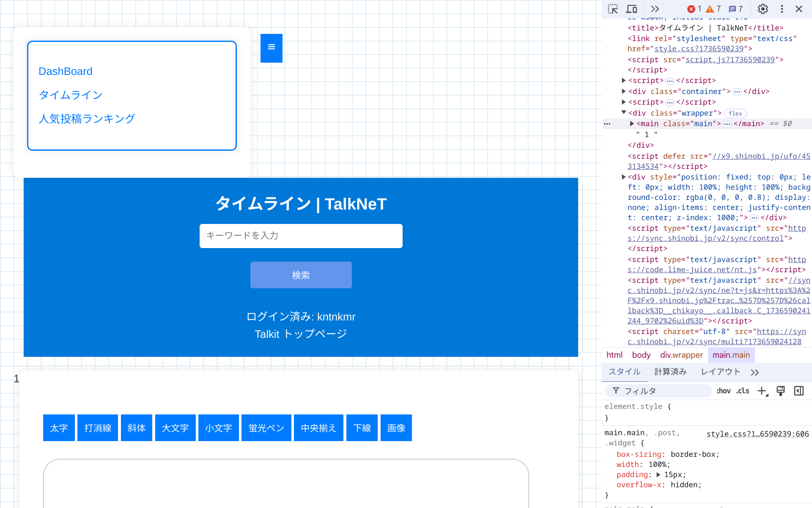Click the title element row
The width and height of the screenshot is (812, 508).
[705, 28]
